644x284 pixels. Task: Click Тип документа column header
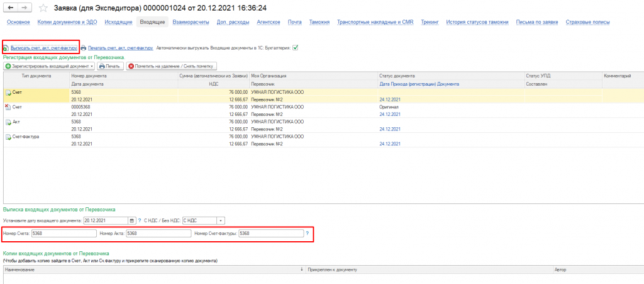pos(36,76)
